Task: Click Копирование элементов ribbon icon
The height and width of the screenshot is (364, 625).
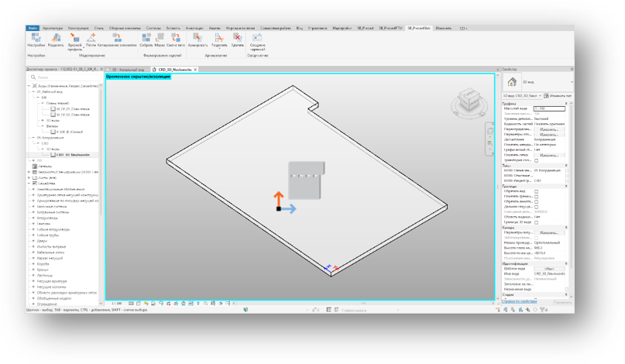Action: pyautogui.click(x=117, y=39)
